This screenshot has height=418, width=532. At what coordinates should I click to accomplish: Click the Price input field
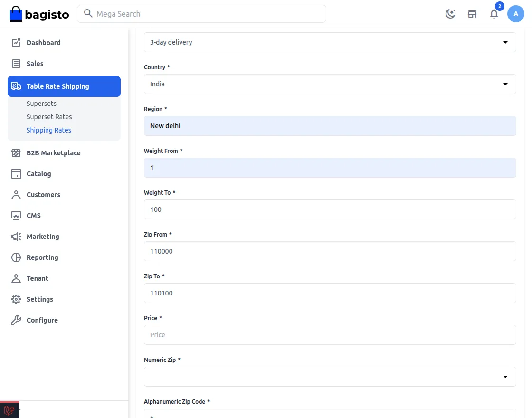click(x=330, y=335)
